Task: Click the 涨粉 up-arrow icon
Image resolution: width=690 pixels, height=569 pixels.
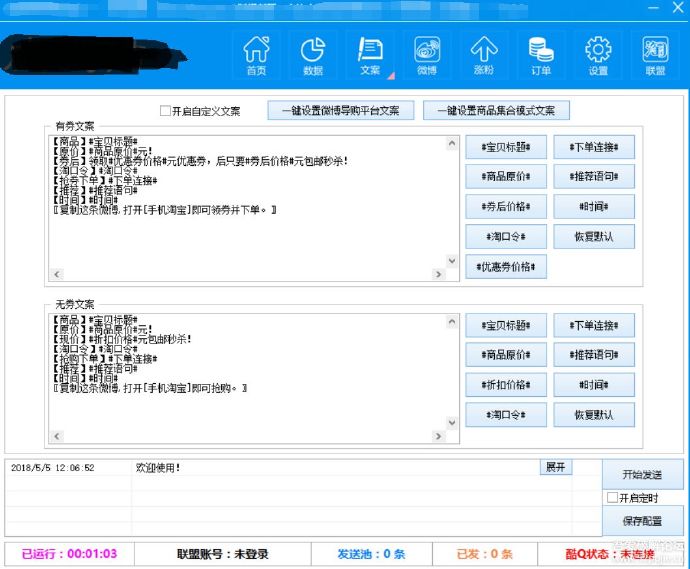Action: coord(484,55)
